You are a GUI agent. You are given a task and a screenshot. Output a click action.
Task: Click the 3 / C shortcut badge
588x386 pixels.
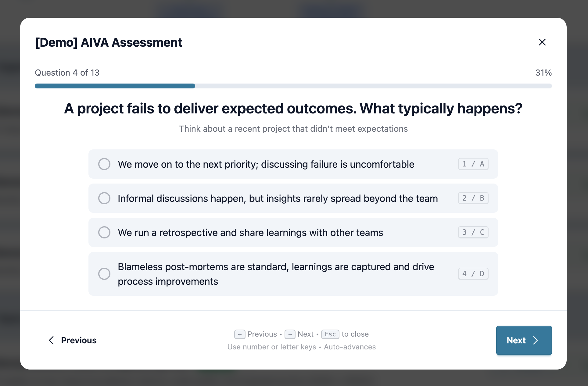coord(473,232)
